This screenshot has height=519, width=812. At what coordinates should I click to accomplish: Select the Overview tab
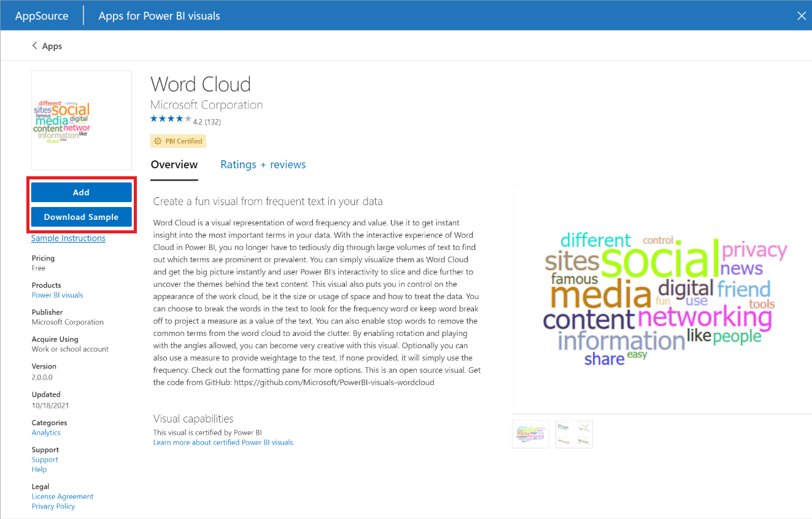(174, 164)
